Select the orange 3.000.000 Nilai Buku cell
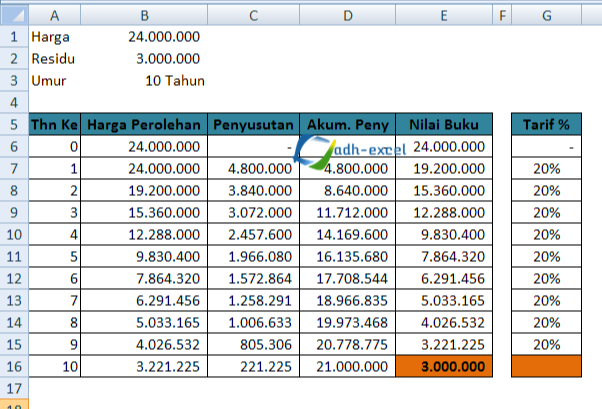Screen dimensions: 602x409 (x=444, y=366)
